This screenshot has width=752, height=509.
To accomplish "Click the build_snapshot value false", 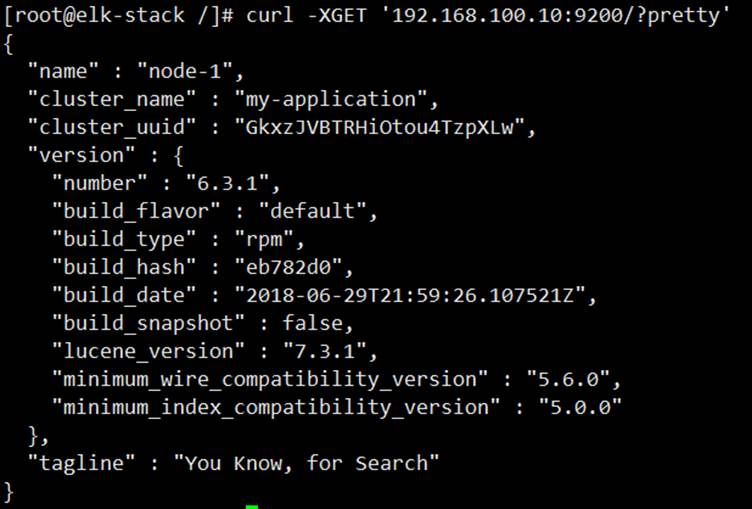I will [x=313, y=323].
